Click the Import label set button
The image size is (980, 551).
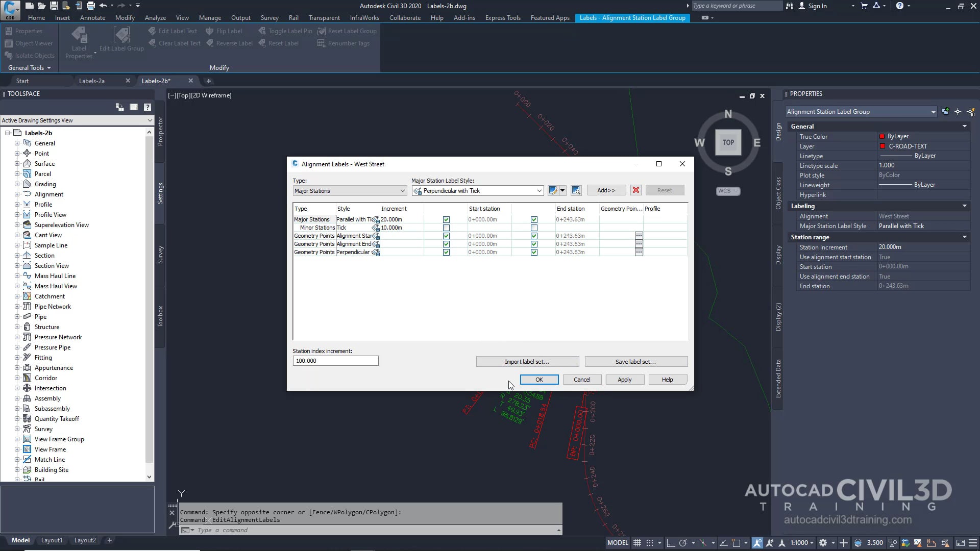coord(527,361)
